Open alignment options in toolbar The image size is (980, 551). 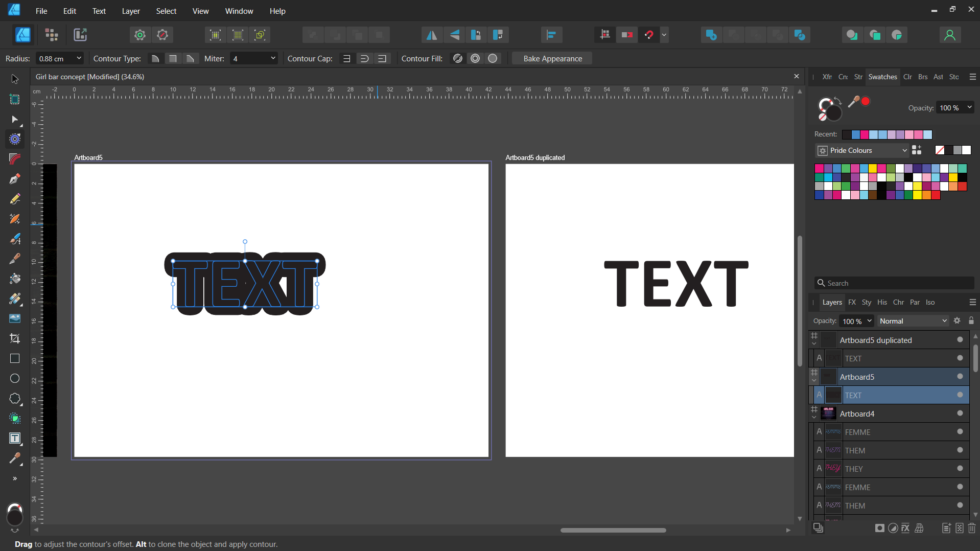(x=551, y=35)
